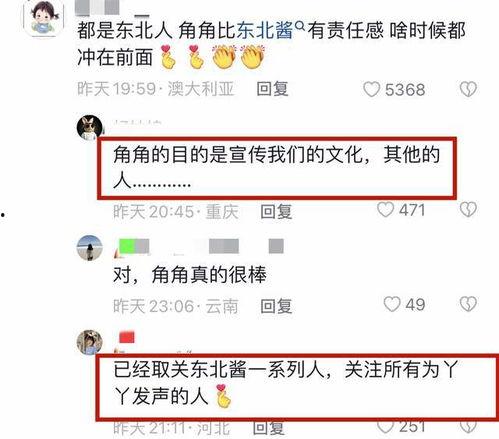Like the comment with 5368 likes
Image resolution: width=499 pixels, height=439 pixels.
(x=372, y=89)
